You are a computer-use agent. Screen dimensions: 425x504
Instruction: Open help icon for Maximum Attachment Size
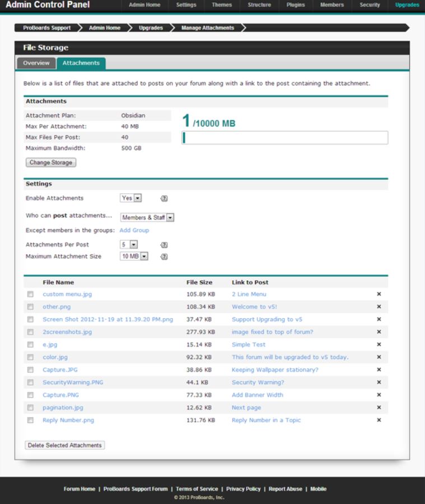[164, 256]
